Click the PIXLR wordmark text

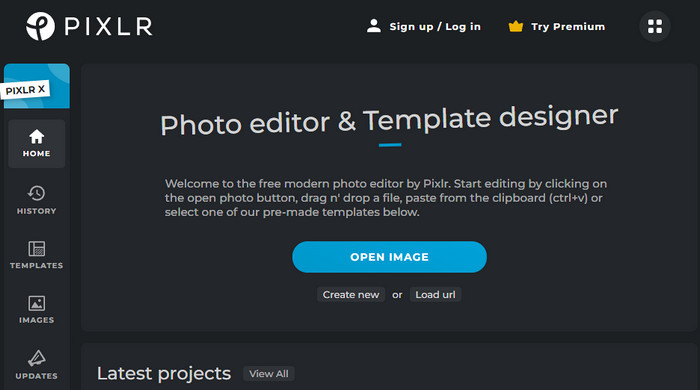tap(108, 26)
